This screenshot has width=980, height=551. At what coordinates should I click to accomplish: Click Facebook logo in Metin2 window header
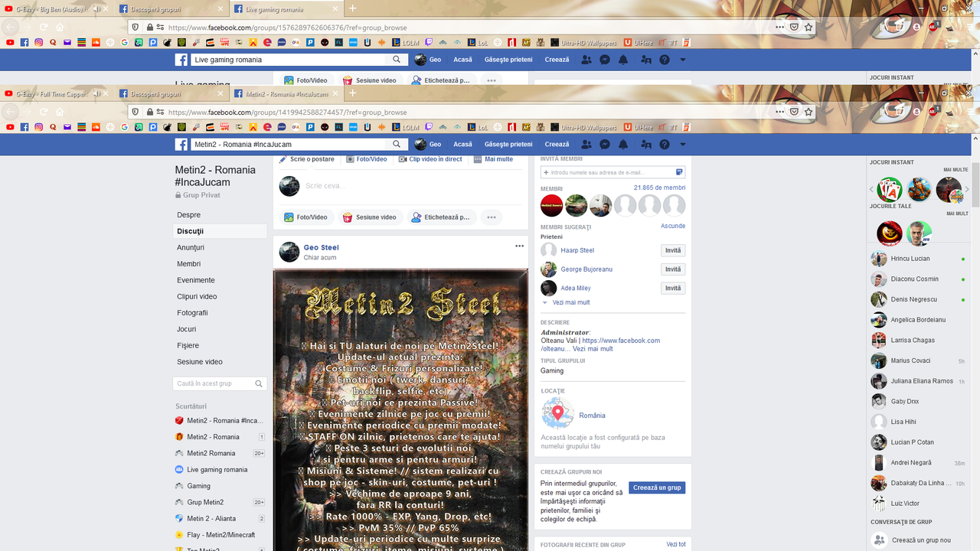[x=181, y=144]
